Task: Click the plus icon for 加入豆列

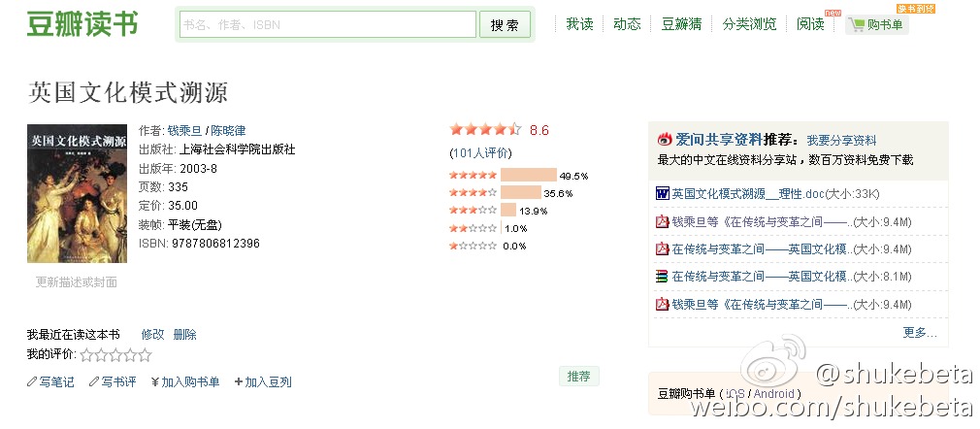Action: [239, 382]
